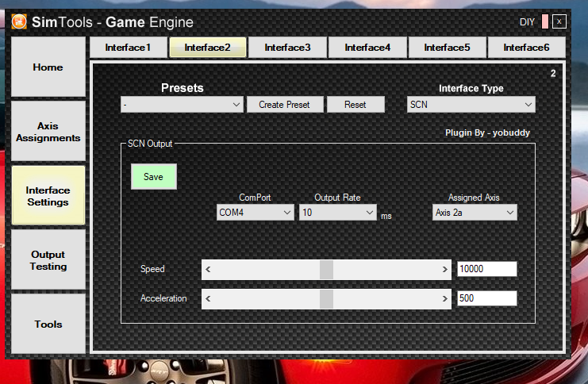The height and width of the screenshot is (384, 588).
Task: Open the Tools section
Action: coord(48,324)
